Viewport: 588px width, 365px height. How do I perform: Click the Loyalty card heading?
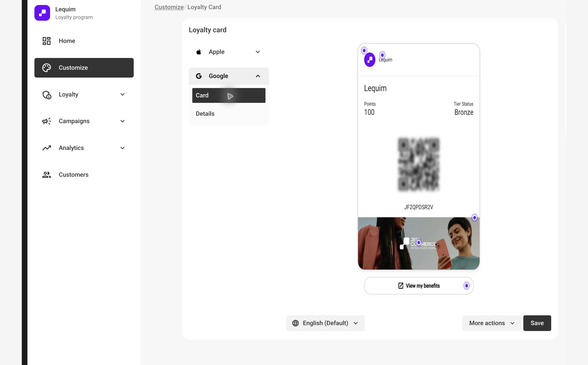click(x=207, y=30)
